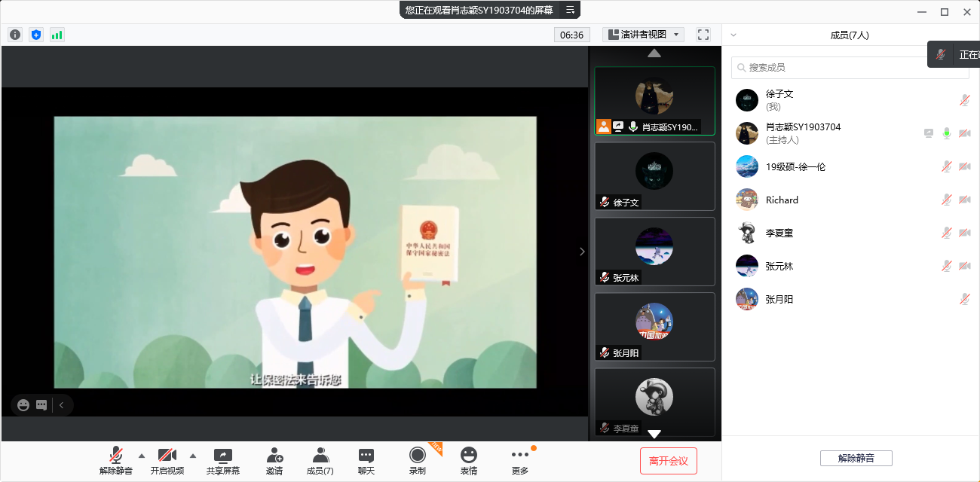Click the meeting info icon
Image resolution: width=980 pixels, height=482 pixels.
pyautogui.click(x=15, y=35)
